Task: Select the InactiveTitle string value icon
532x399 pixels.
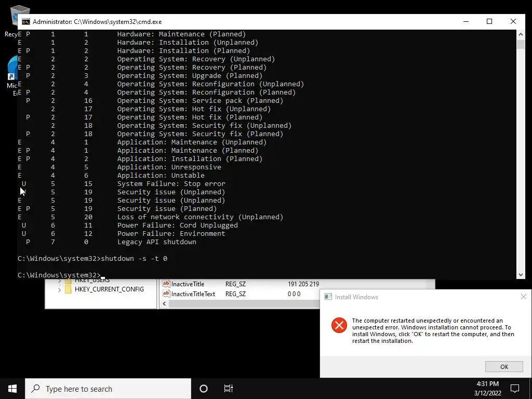Action: (166, 284)
